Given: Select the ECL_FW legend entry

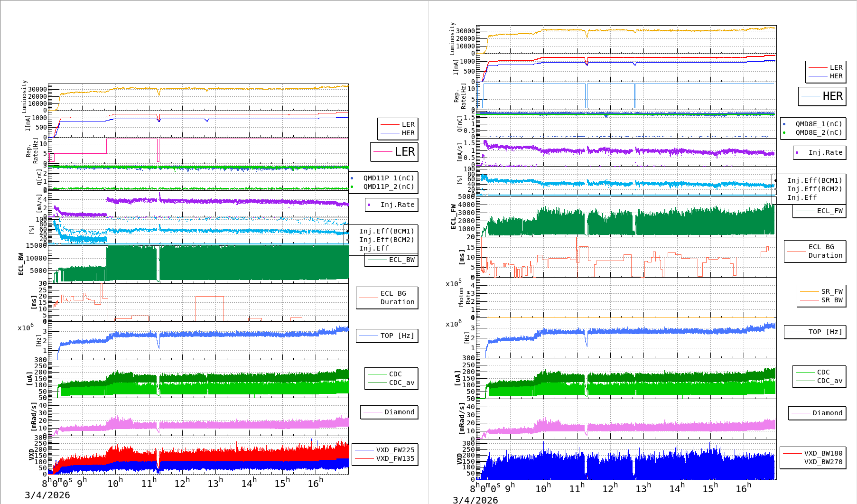Looking at the screenshot, I should 820,211.
